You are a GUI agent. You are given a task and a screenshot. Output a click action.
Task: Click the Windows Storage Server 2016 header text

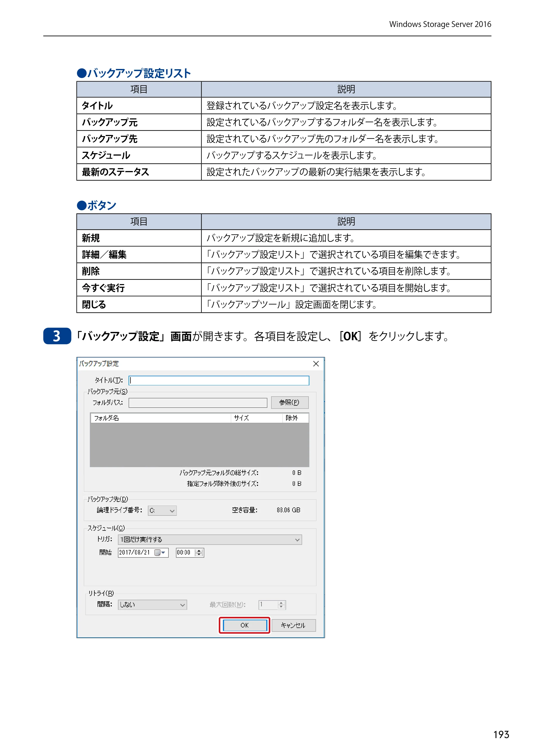pos(440,24)
